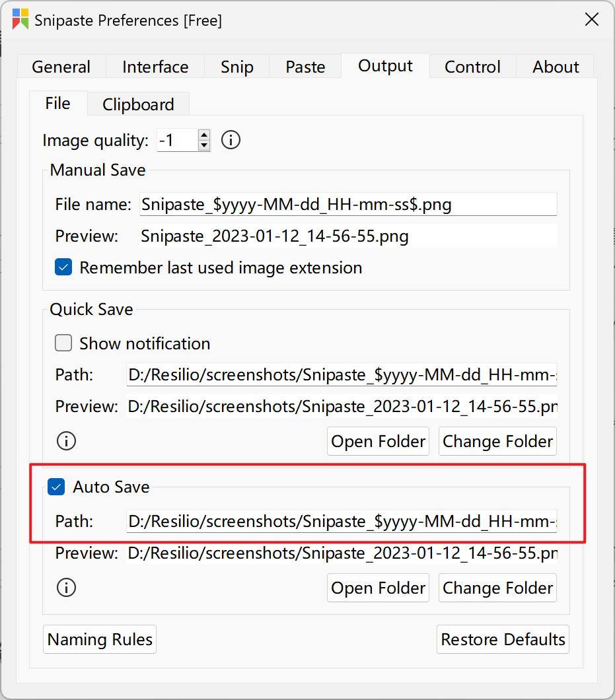Open the Paste tab
615x700 pixels.
pyautogui.click(x=305, y=67)
